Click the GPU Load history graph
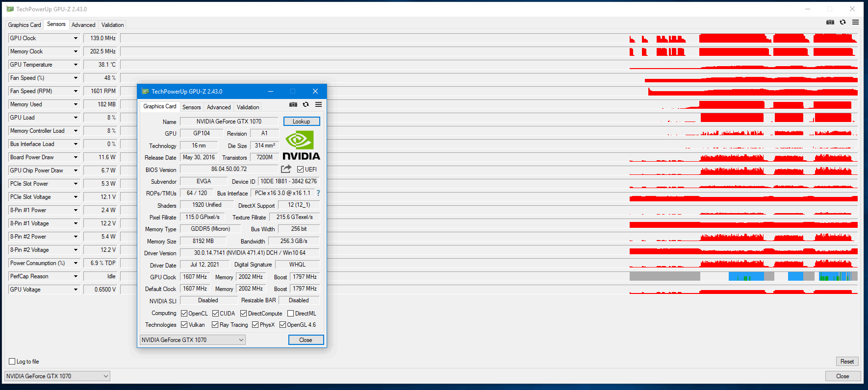 (489, 118)
